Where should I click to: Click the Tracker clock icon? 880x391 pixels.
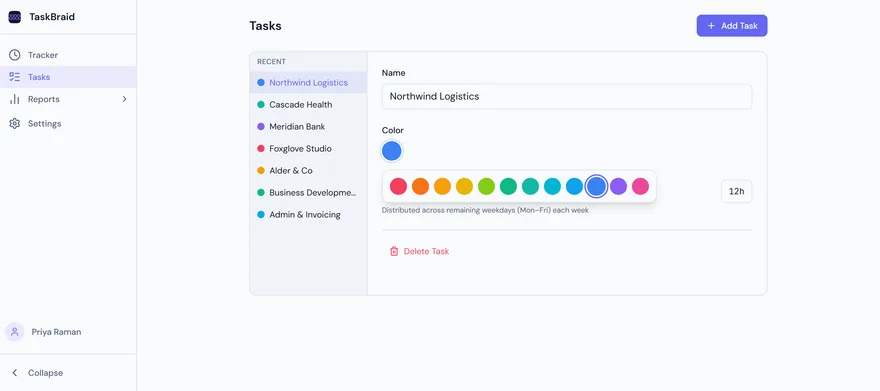click(15, 55)
